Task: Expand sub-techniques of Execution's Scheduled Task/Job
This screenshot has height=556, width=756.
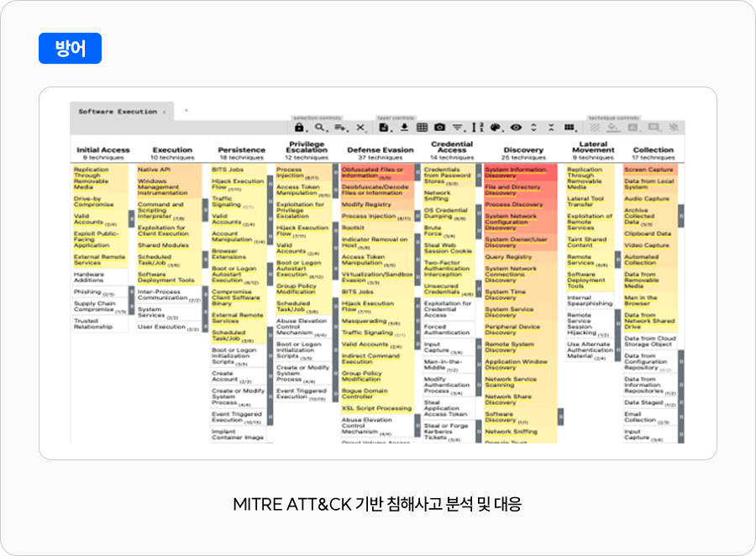Action: [205, 260]
